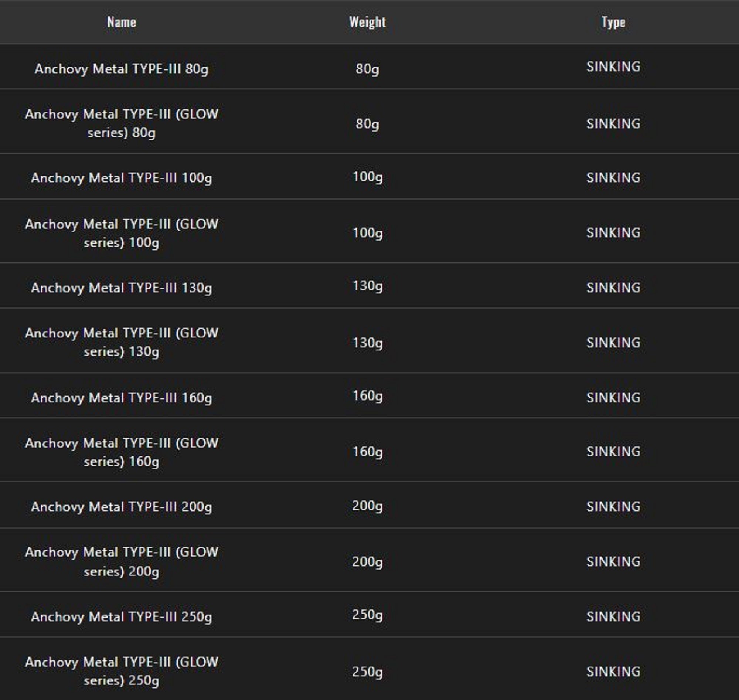This screenshot has width=739, height=700.
Task: Select the Anchovy Metal TYPE-III 250g name
Action: [122, 617]
